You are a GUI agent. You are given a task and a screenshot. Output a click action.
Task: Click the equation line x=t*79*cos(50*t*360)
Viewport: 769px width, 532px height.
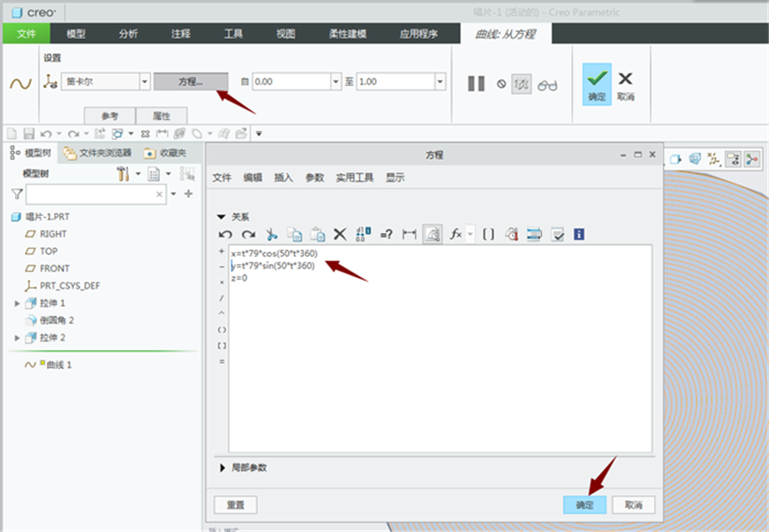click(274, 254)
